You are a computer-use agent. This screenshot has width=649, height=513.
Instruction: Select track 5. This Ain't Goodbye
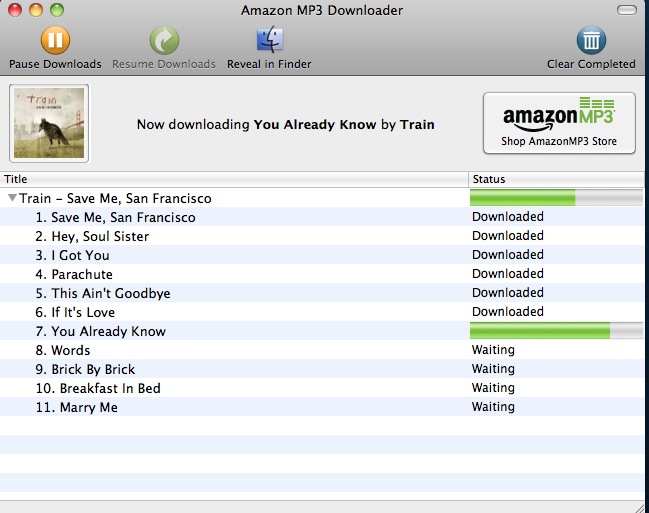coord(322,293)
